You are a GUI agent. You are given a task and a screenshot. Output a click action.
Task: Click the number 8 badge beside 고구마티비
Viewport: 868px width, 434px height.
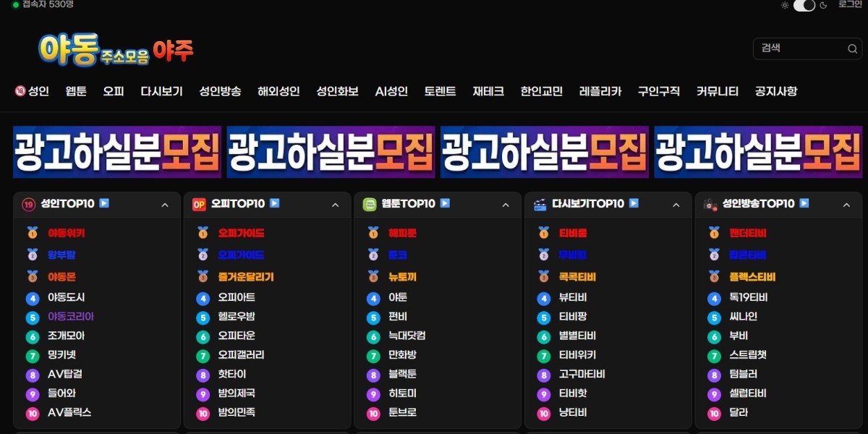[x=544, y=375]
